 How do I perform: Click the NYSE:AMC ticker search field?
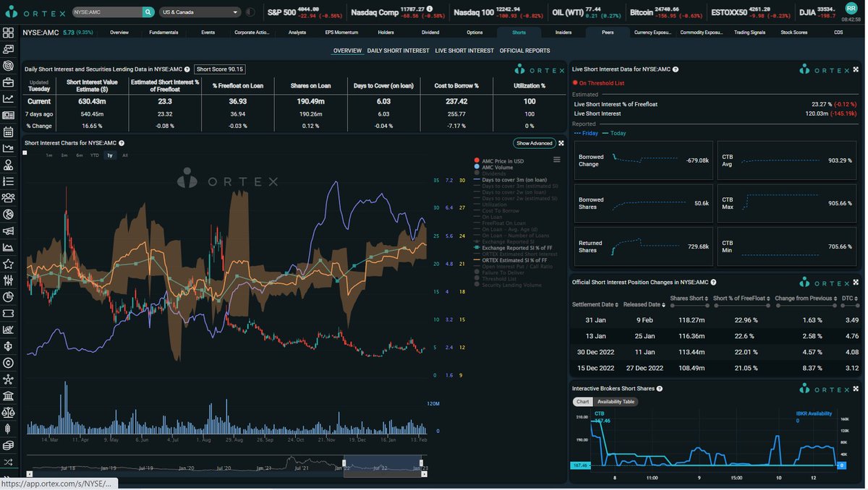tap(107, 12)
